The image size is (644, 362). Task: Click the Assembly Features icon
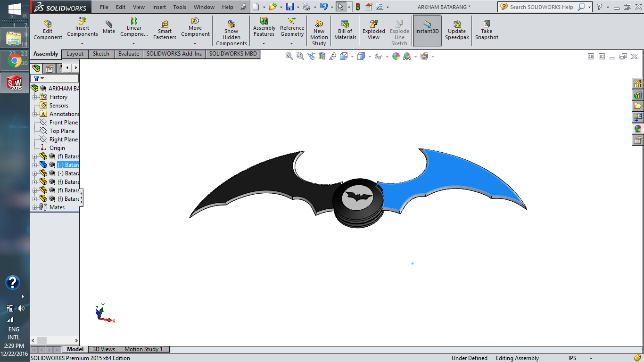pos(264,21)
